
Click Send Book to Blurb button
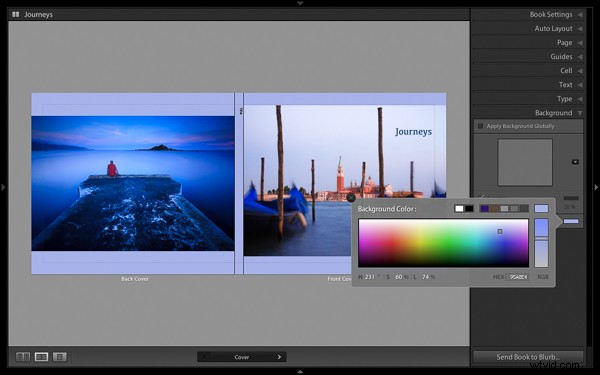pyautogui.click(x=528, y=357)
